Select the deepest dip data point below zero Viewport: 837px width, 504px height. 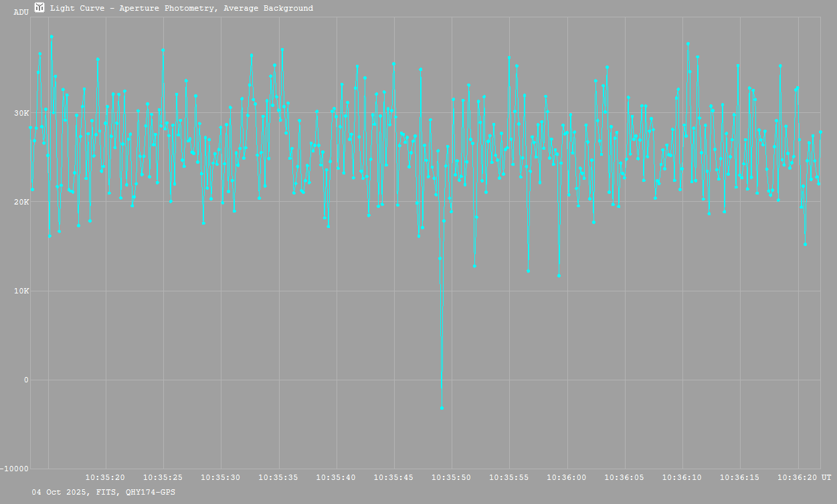(442, 408)
